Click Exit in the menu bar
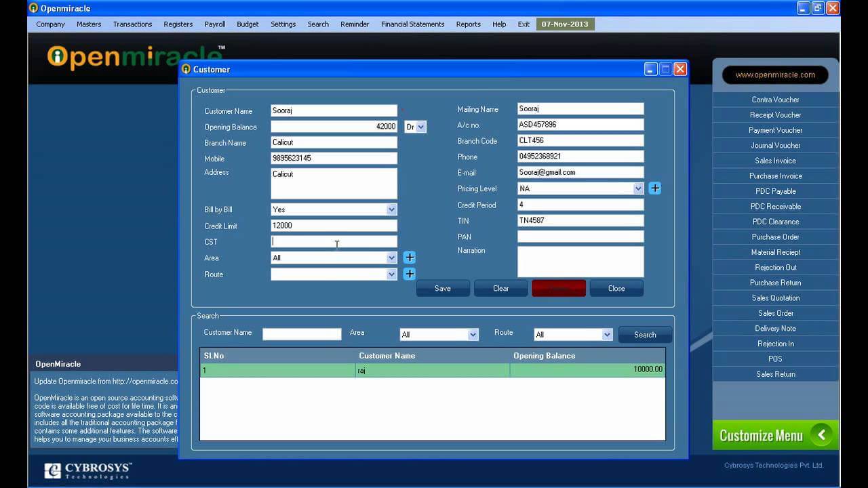 coord(524,24)
